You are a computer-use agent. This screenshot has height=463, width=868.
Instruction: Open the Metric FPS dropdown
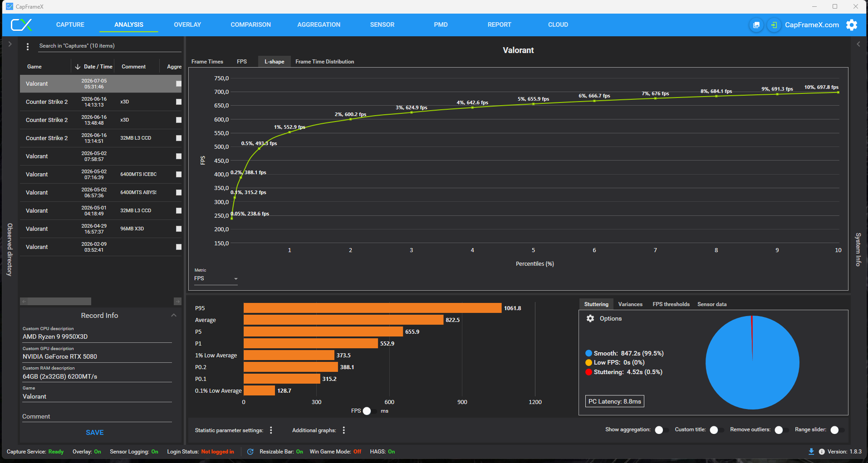coord(216,278)
